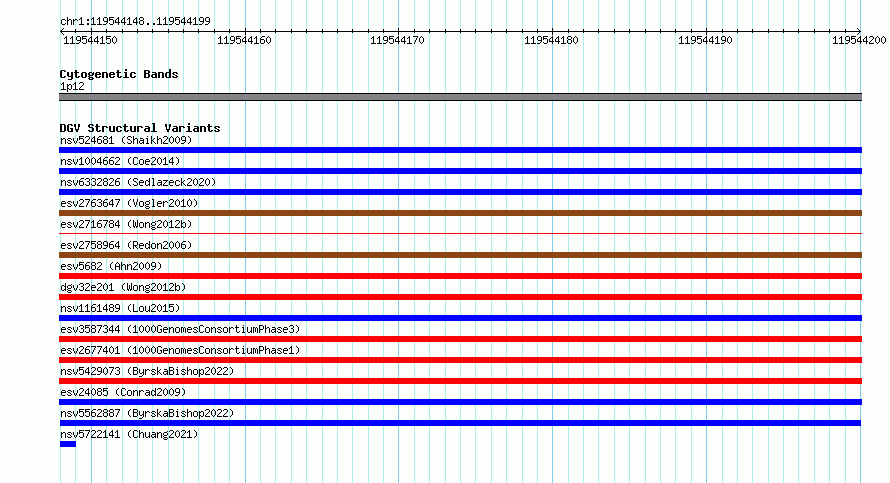Select brown bar under esv2758964
Screen dimensions: 890x483
tap(460, 255)
